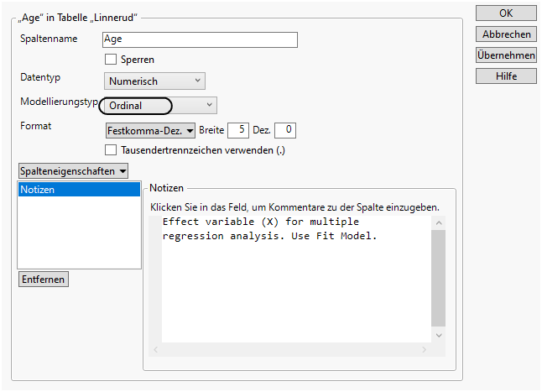Select the Dez. decimal places field
Screen dimensions: 542x392
[285, 130]
